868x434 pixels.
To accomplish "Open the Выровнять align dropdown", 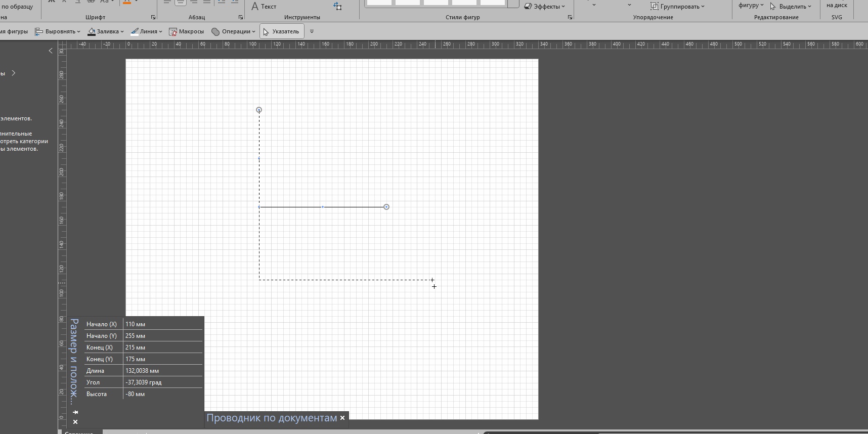I will pyautogui.click(x=58, y=31).
